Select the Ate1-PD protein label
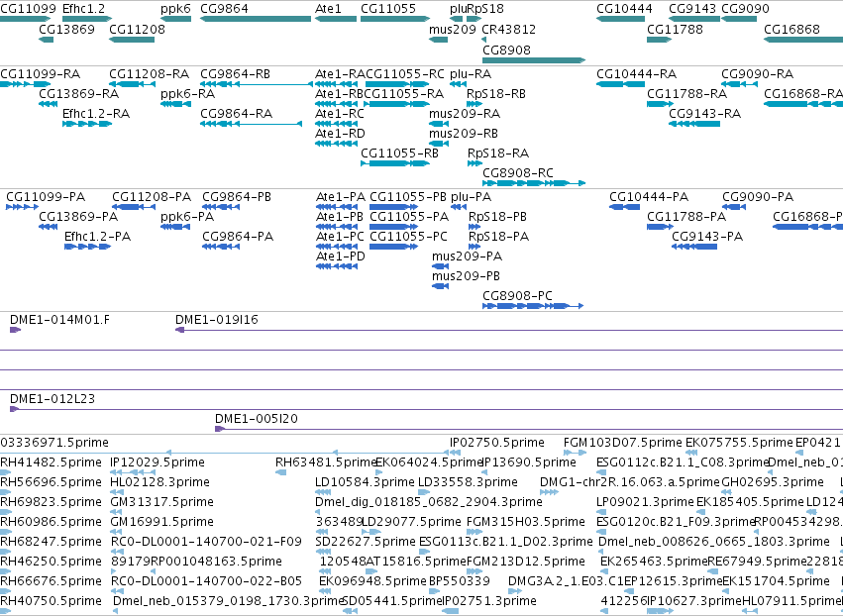The height and width of the screenshot is (616, 843). click(341, 257)
